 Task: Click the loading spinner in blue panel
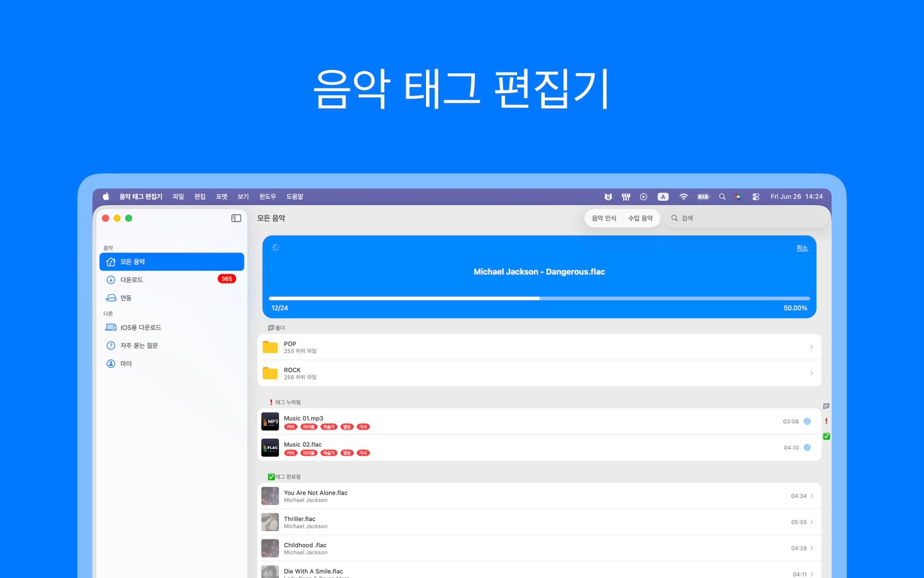point(276,247)
